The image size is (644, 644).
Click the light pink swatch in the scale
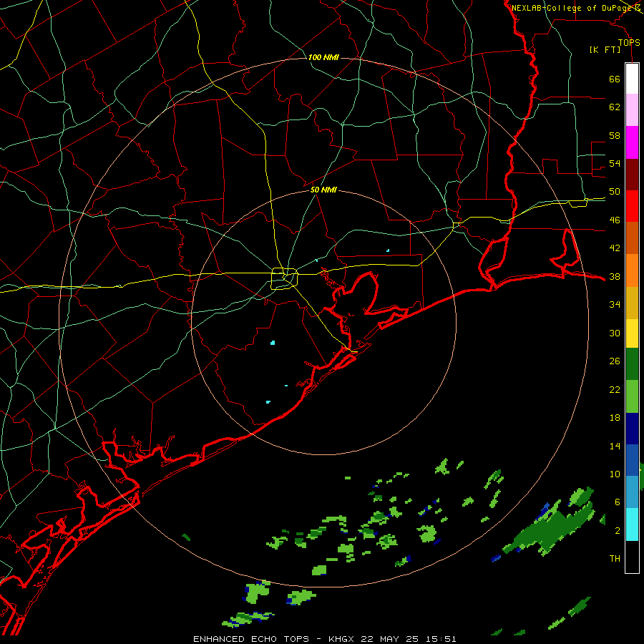point(632,110)
